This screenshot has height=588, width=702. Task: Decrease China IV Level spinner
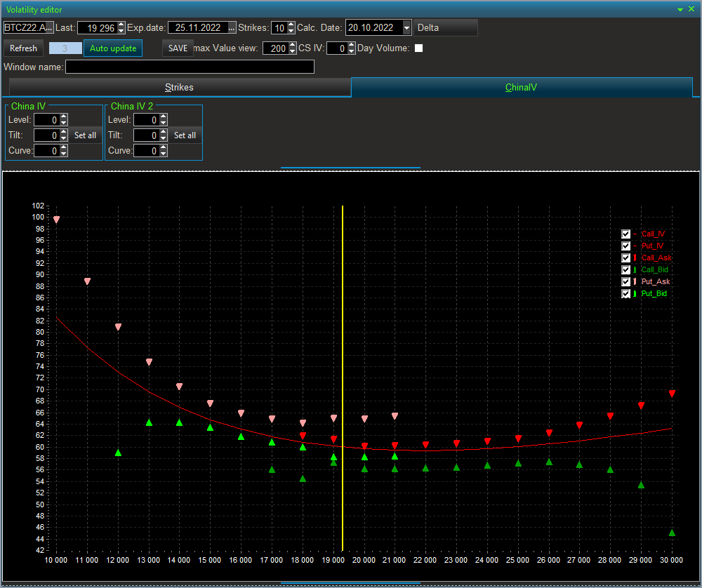(x=64, y=123)
